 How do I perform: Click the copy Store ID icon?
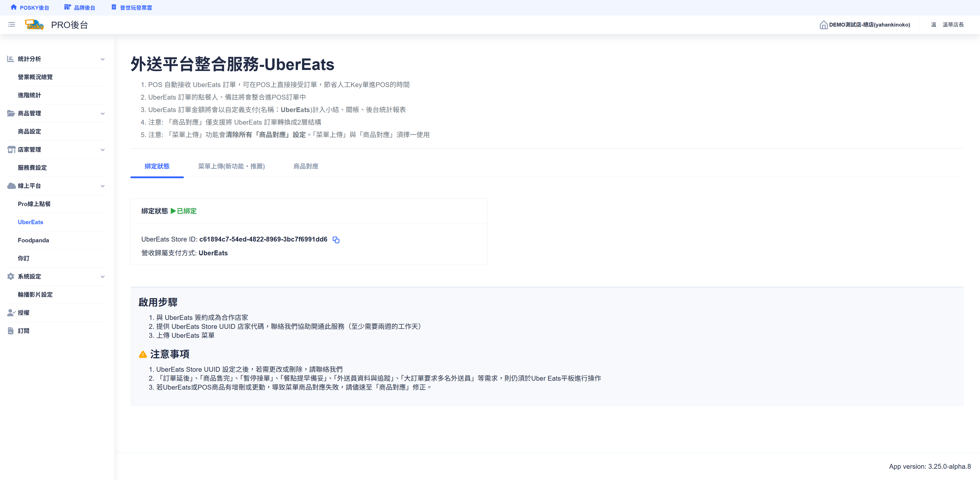pos(335,239)
